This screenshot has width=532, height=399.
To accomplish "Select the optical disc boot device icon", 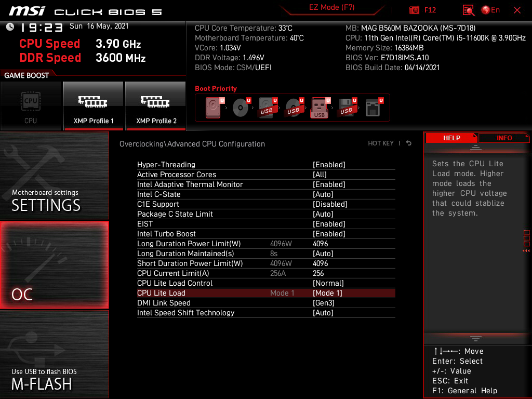I will (241, 108).
